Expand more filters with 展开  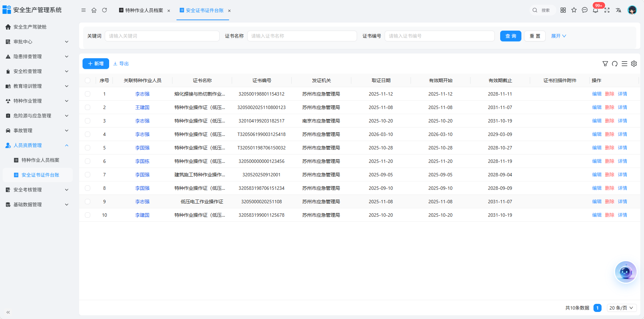pos(558,36)
